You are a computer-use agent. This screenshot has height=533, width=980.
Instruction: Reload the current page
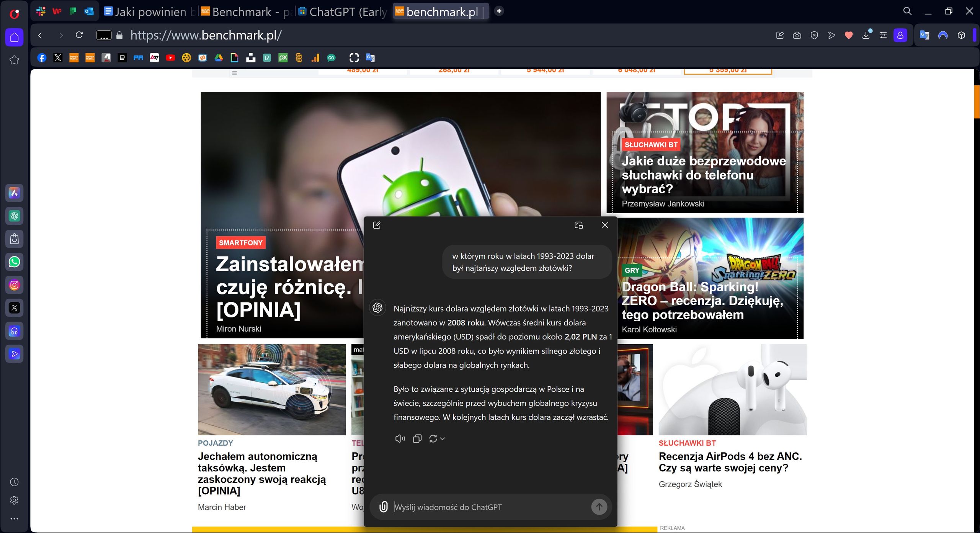[79, 35]
